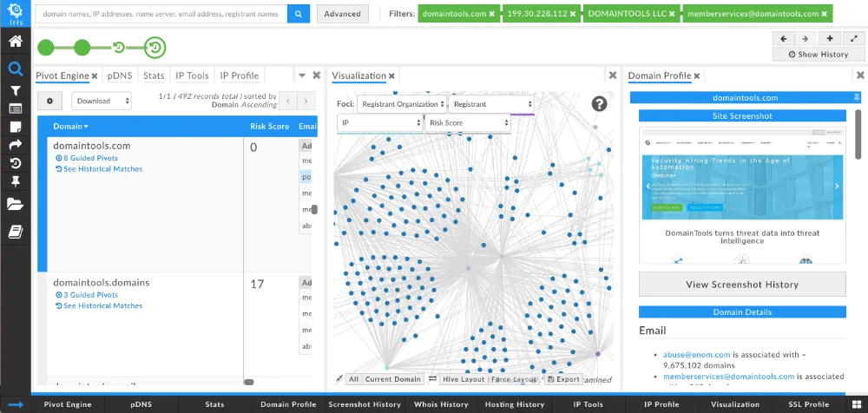Open the Download dropdown
The height and width of the screenshot is (413, 868).
102,101
